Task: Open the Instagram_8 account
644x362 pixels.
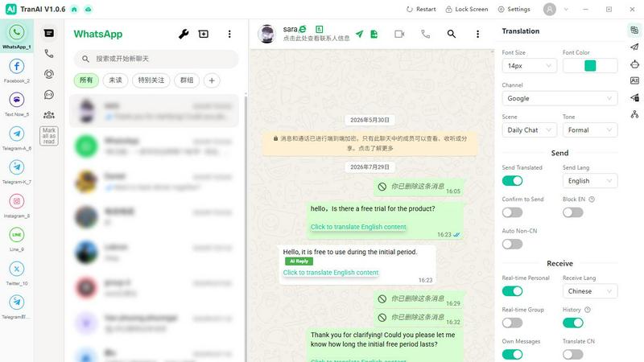Action: coord(16,206)
